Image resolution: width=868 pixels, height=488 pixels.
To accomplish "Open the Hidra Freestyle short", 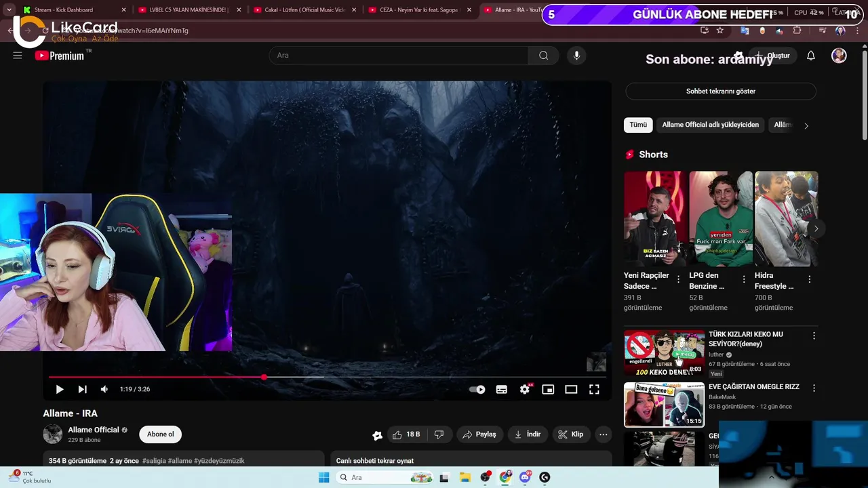I will point(787,218).
